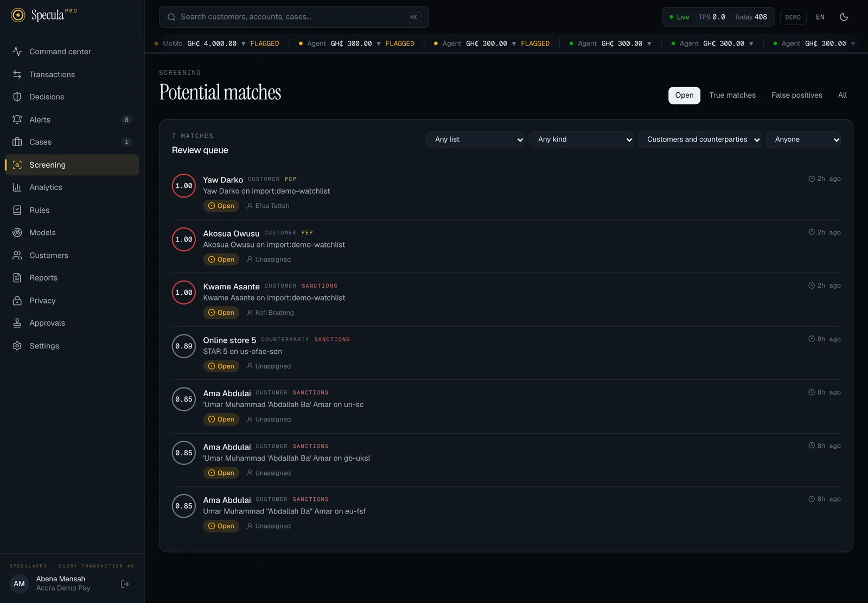Image resolution: width=868 pixels, height=603 pixels.
Task: Select the Screening sidebar item
Action: [72, 165]
